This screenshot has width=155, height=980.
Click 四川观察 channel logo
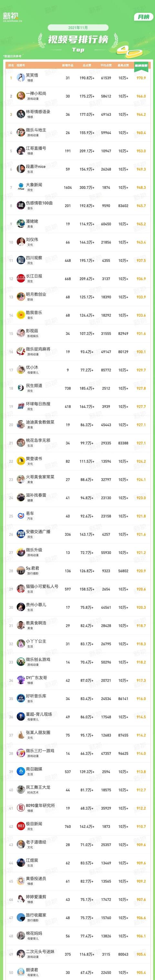[21, 261]
